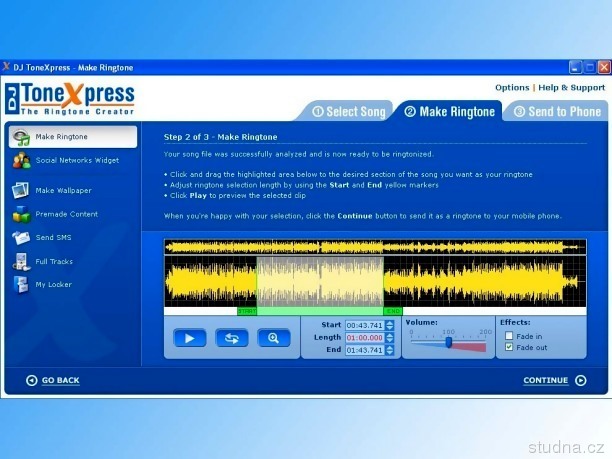The image size is (612, 459).
Task: Increase the End time stepper
Action: coord(390,348)
